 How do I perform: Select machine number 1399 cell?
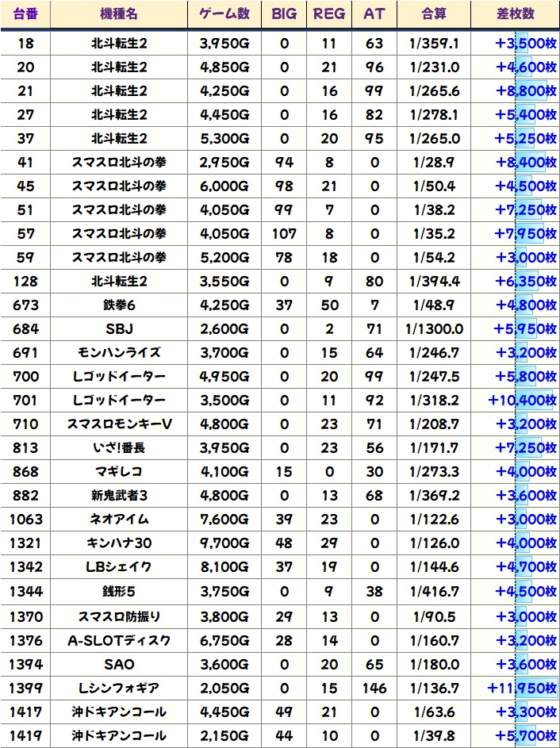(25, 688)
